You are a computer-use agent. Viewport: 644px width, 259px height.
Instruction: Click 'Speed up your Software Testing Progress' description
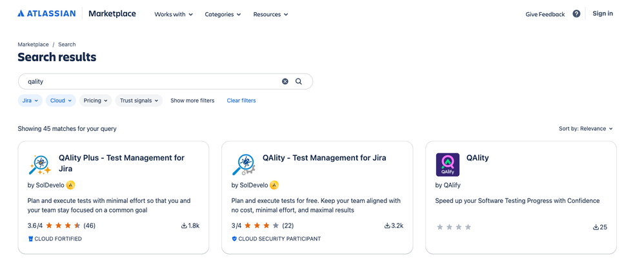[x=518, y=201]
